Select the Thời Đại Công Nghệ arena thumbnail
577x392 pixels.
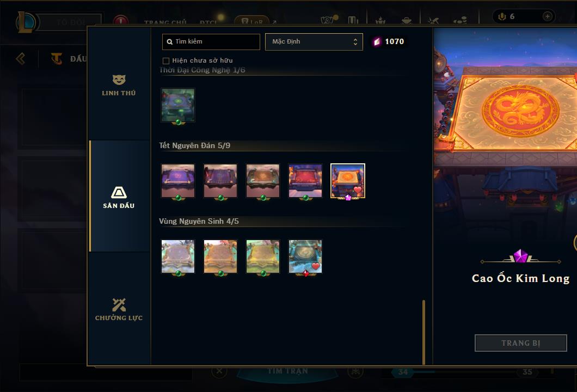pyautogui.click(x=178, y=105)
